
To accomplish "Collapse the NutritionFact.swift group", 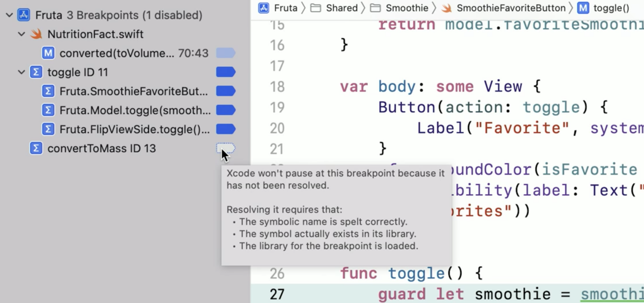I will click(x=22, y=34).
